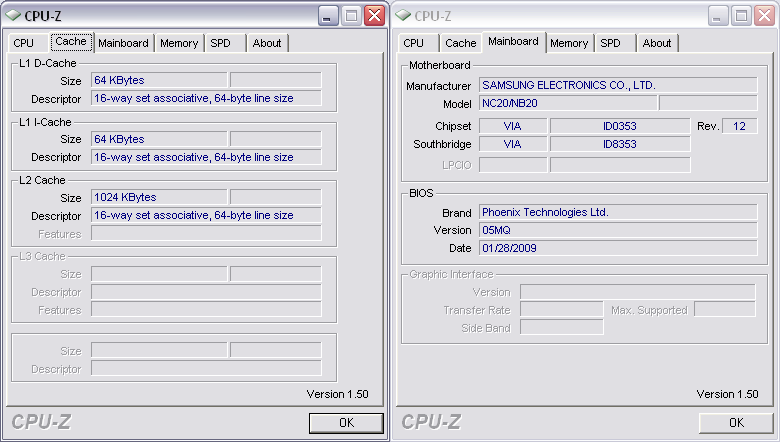Screen dimensions: 780x442
Task: Click BIOS Version 05MQ field
Action: (618, 230)
